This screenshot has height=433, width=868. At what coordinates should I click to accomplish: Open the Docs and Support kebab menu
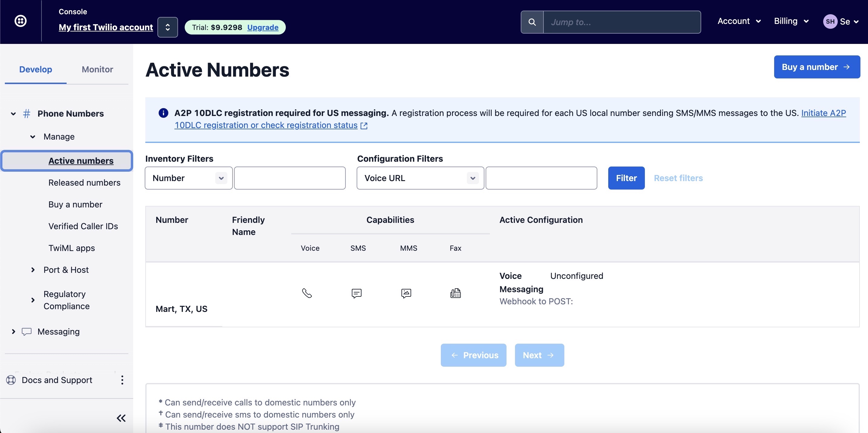pyautogui.click(x=122, y=380)
